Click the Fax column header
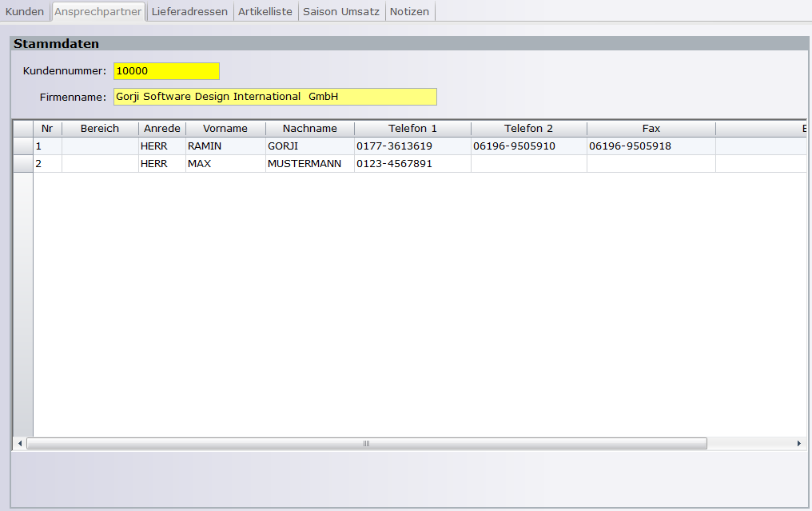Screen dimensions: 812x511 click(x=651, y=129)
